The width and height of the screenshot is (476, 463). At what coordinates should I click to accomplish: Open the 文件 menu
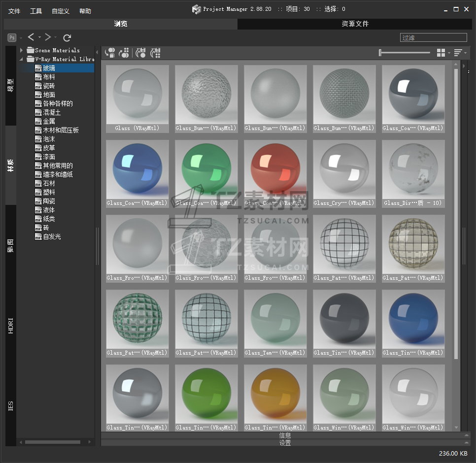pos(14,11)
